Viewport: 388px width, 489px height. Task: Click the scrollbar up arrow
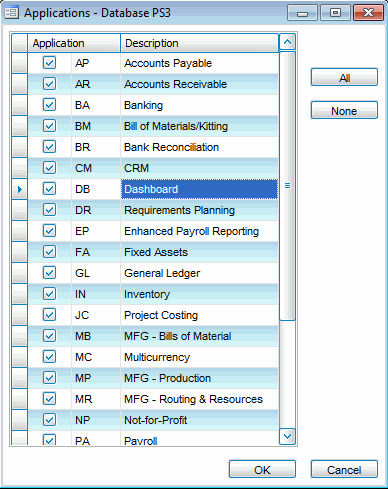pyautogui.click(x=287, y=42)
